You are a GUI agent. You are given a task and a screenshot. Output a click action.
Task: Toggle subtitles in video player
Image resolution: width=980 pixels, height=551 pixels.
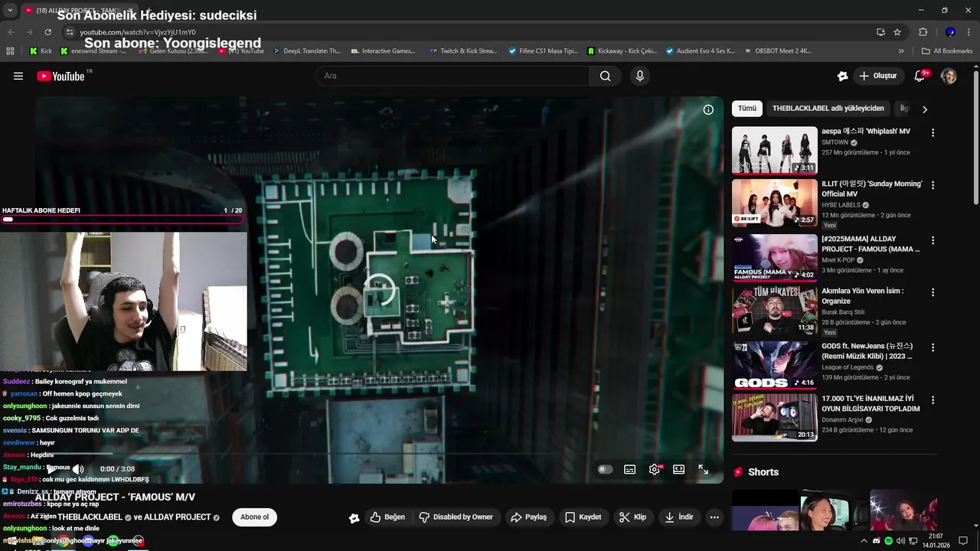[x=629, y=469]
